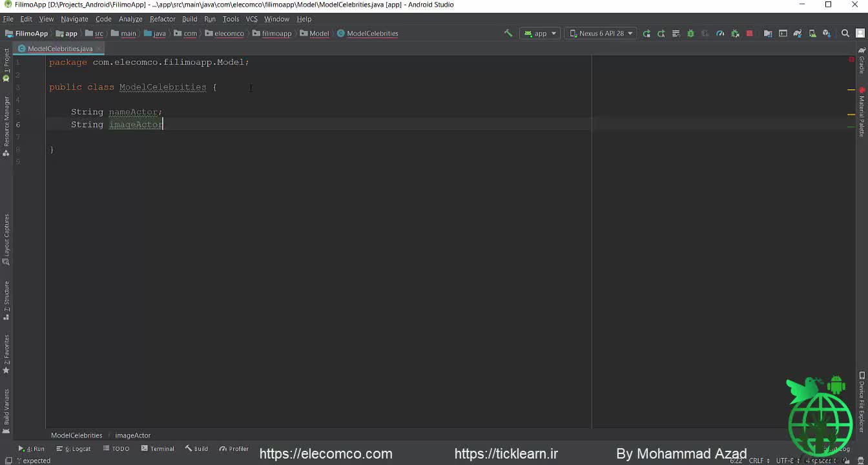Image resolution: width=868 pixels, height=465 pixels.
Task: Click the filimoapp folder in breadcrumb bar
Action: tap(272, 34)
